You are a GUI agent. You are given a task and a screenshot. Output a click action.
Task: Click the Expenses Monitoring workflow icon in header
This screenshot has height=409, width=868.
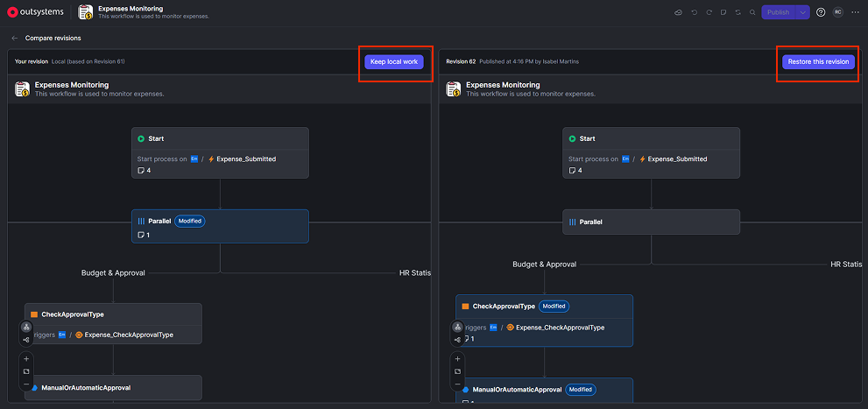[85, 11]
